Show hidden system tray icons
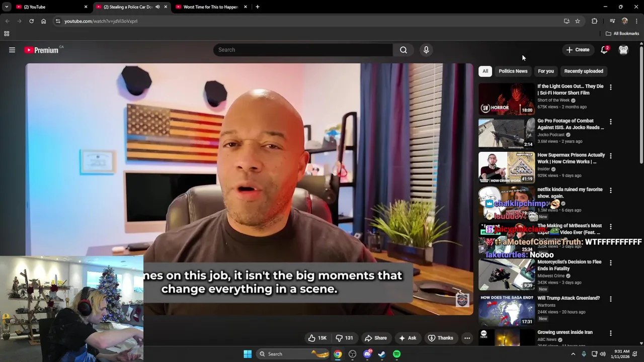 tap(573, 354)
